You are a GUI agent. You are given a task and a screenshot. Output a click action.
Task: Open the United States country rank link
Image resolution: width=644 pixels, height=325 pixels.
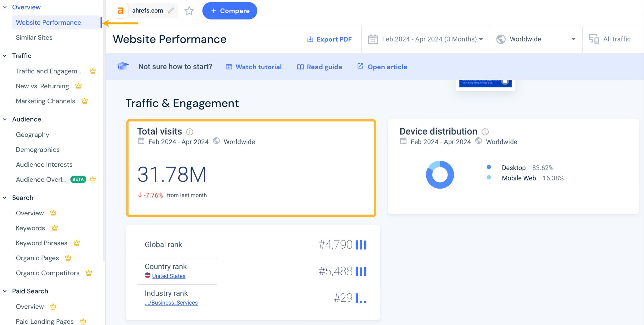(x=169, y=276)
